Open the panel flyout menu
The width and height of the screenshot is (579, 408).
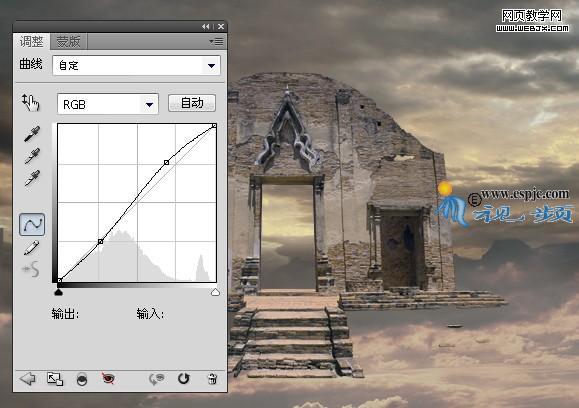(216, 41)
